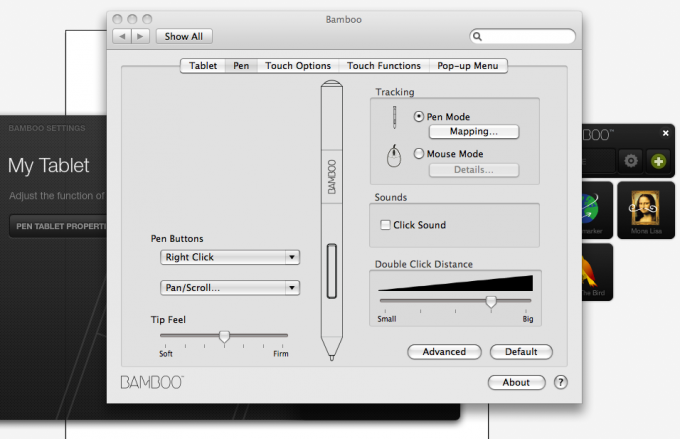Switch to the Tablet tab
Viewport: 680px width, 439px height.
tap(203, 66)
